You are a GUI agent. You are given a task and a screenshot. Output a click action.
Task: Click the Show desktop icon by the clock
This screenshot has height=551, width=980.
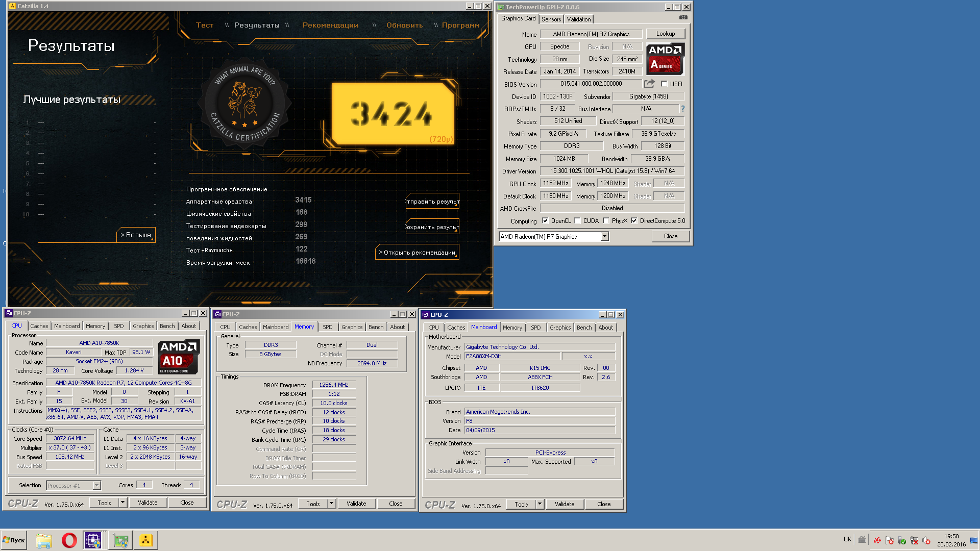click(973, 540)
